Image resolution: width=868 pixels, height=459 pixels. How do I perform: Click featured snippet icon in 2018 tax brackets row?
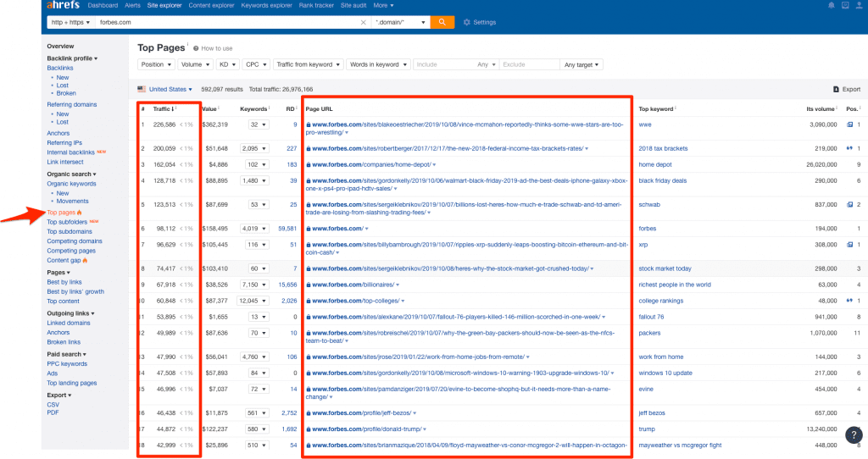point(849,149)
